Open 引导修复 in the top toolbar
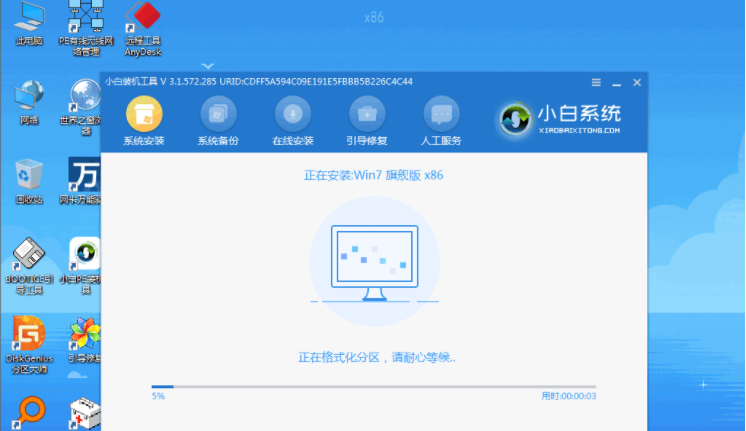Image resolution: width=746 pixels, height=431 pixels. 367,114
